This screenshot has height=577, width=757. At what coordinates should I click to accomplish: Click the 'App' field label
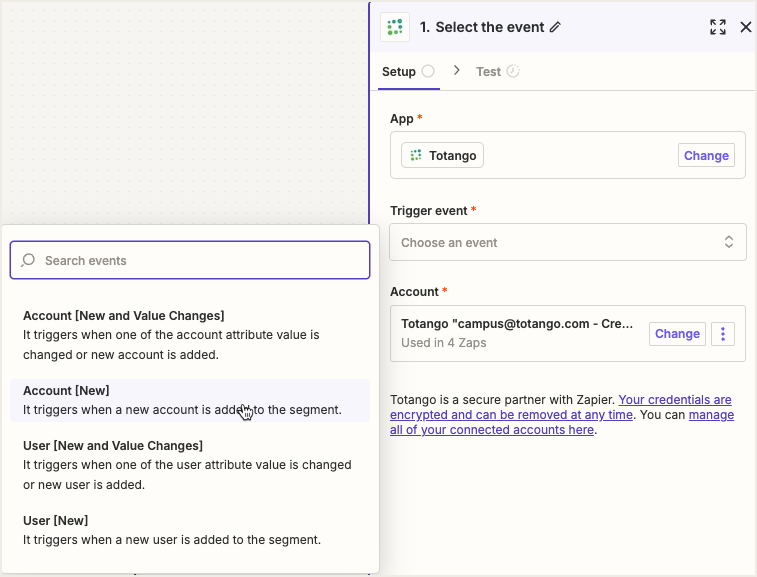point(402,119)
